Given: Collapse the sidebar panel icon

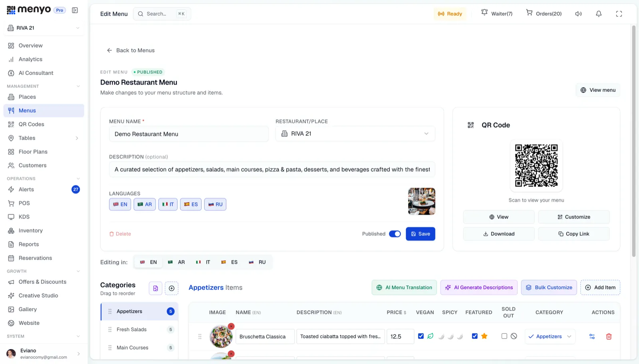Looking at the screenshot, I should tap(75, 10).
